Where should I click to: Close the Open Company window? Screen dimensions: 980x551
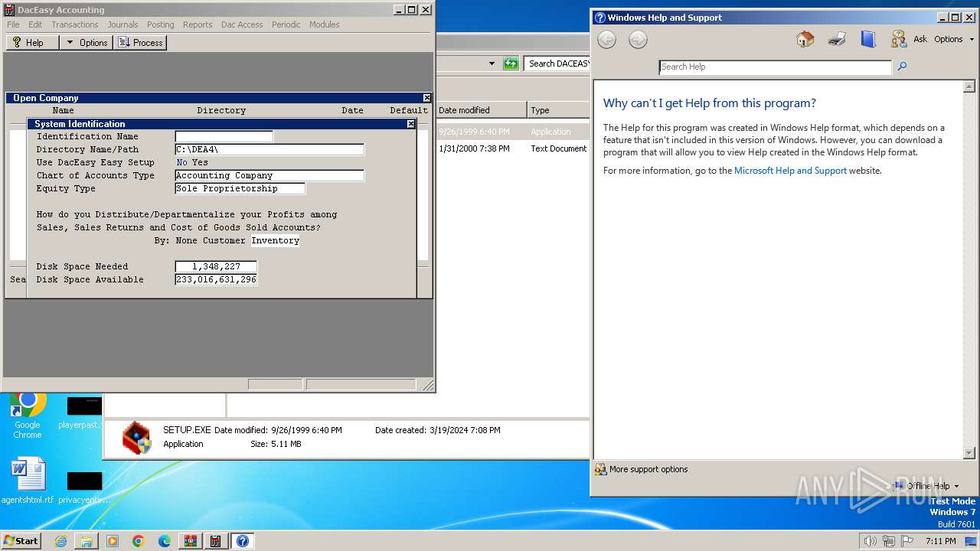pyautogui.click(x=427, y=98)
